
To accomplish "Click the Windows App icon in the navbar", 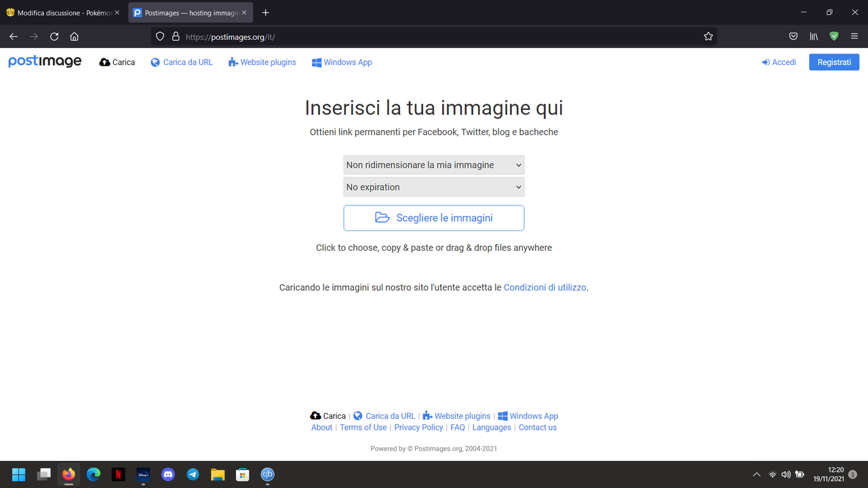I will (316, 62).
